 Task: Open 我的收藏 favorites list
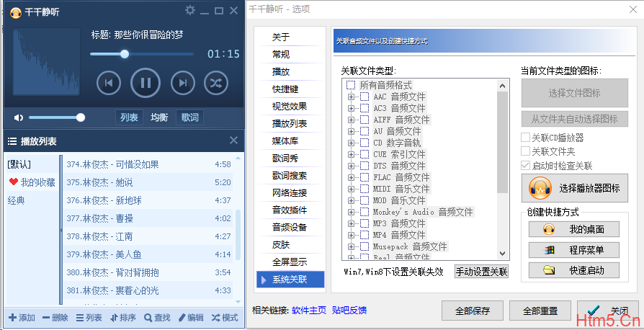32,182
